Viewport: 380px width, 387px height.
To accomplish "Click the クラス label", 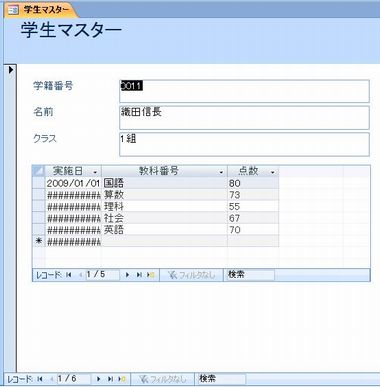I will pyautogui.click(x=45, y=138).
